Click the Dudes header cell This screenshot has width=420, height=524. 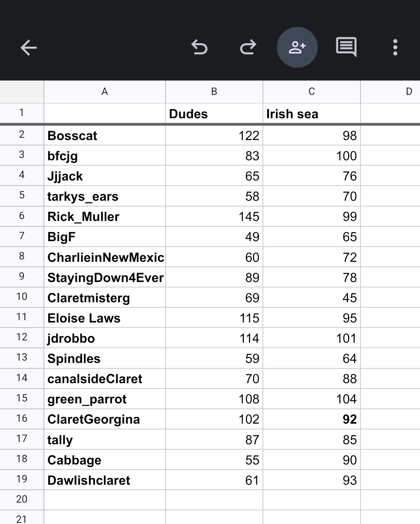coord(214,114)
